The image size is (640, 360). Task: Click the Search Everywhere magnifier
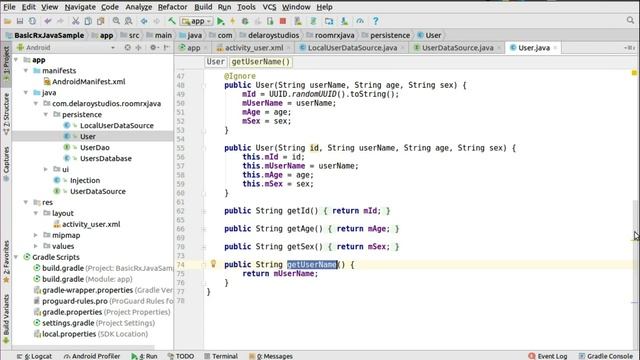(x=630, y=20)
